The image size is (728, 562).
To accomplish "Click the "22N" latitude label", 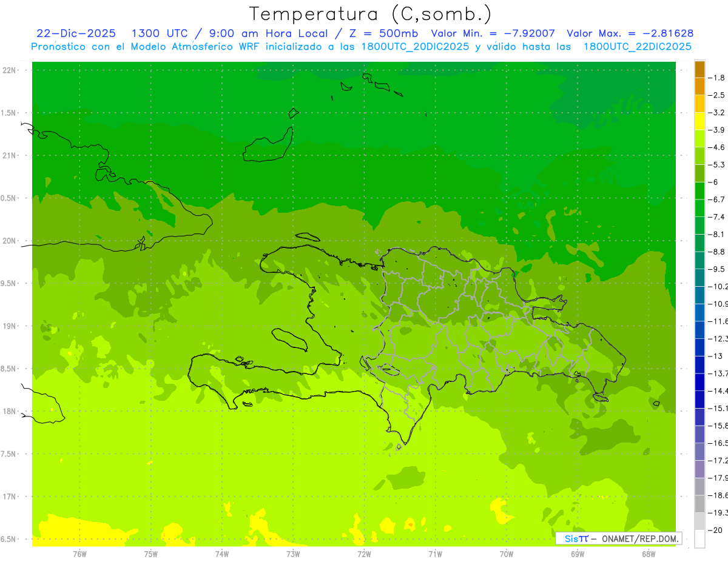I will click(x=10, y=70).
